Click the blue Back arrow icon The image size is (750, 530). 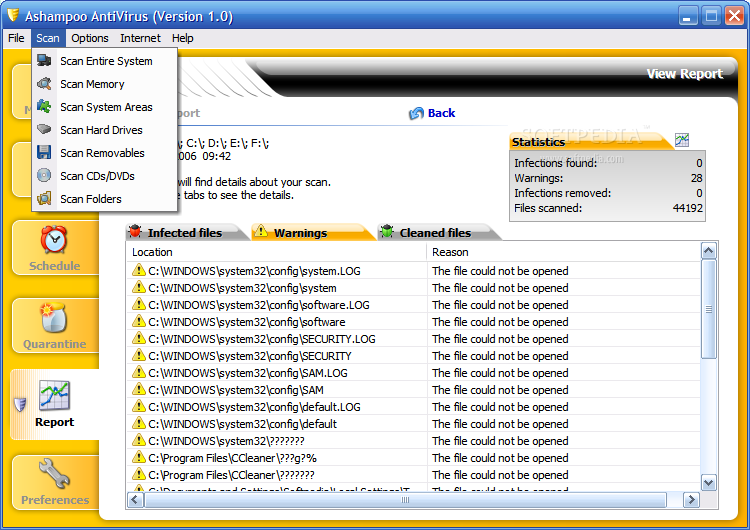click(x=416, y=113)
